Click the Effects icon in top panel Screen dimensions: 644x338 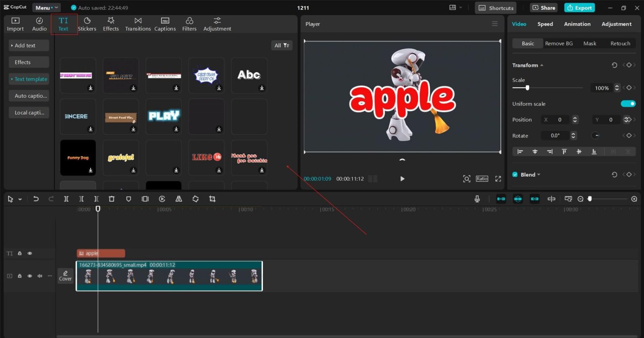pyautogui.click(x=111, y=23)
